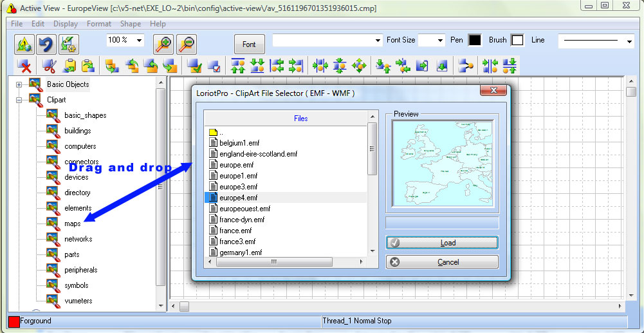Click the connector link icon with orange dot
The height and width of the screenshot is (333, 644).
click(466, 66)
